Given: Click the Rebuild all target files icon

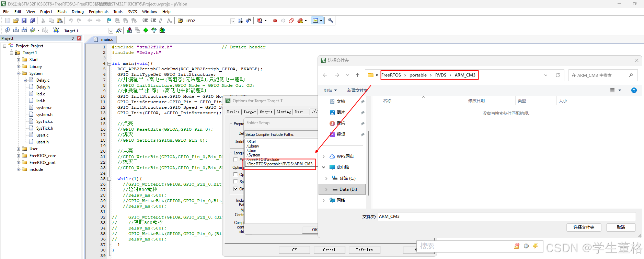Looking at the screenshot, I should [24, 30].
